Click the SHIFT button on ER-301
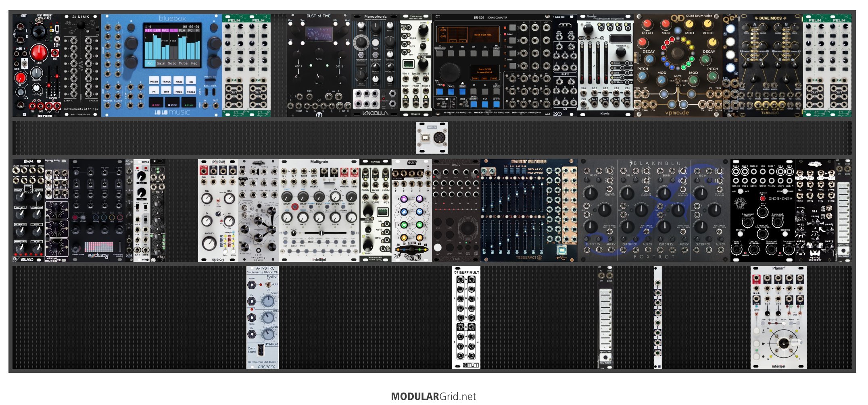Image resolution: width=868 pixels, height=405 pixels. 497,104
